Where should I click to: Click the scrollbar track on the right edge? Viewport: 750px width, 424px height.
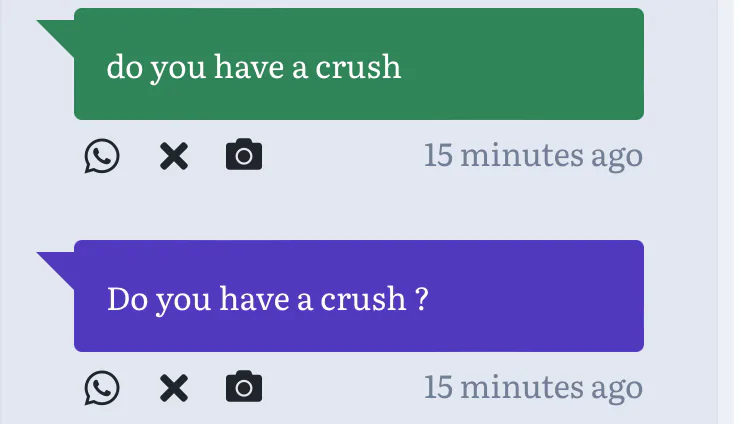[726, 210]
